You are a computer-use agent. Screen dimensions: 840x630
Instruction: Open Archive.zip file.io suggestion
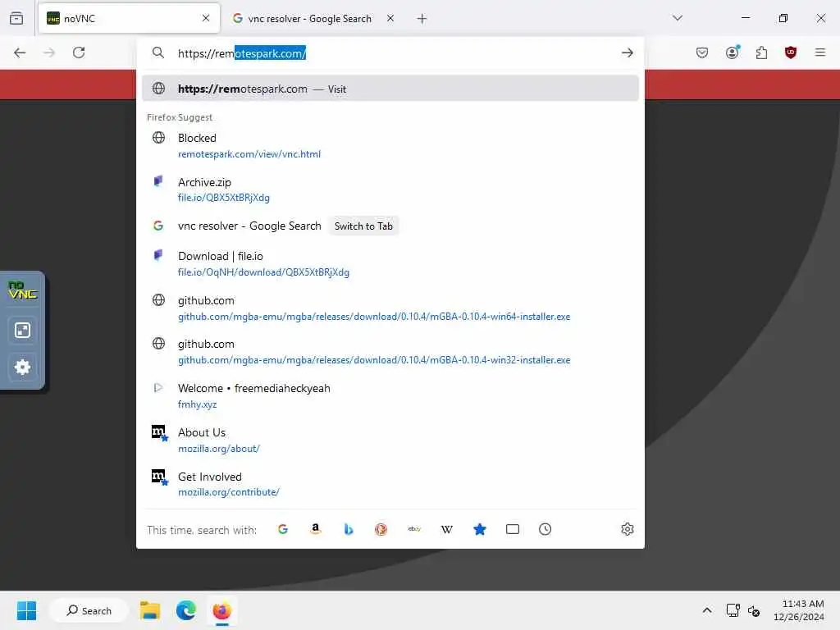pos(390,189)
